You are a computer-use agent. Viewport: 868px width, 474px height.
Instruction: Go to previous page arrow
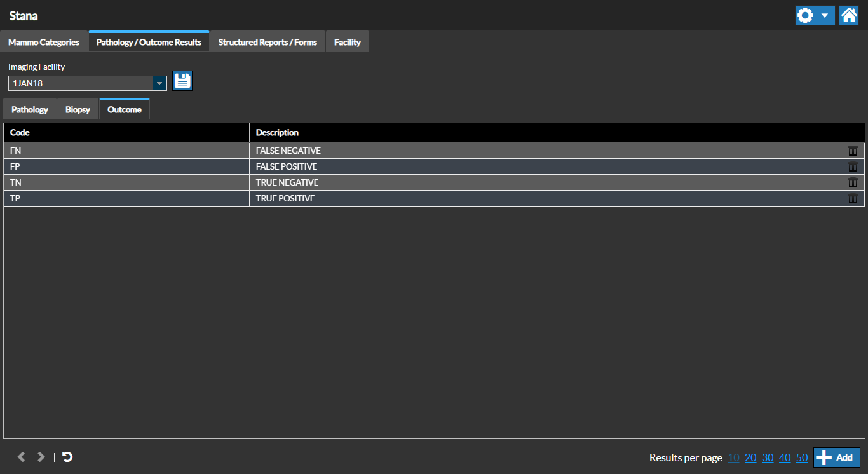(22, 457)
